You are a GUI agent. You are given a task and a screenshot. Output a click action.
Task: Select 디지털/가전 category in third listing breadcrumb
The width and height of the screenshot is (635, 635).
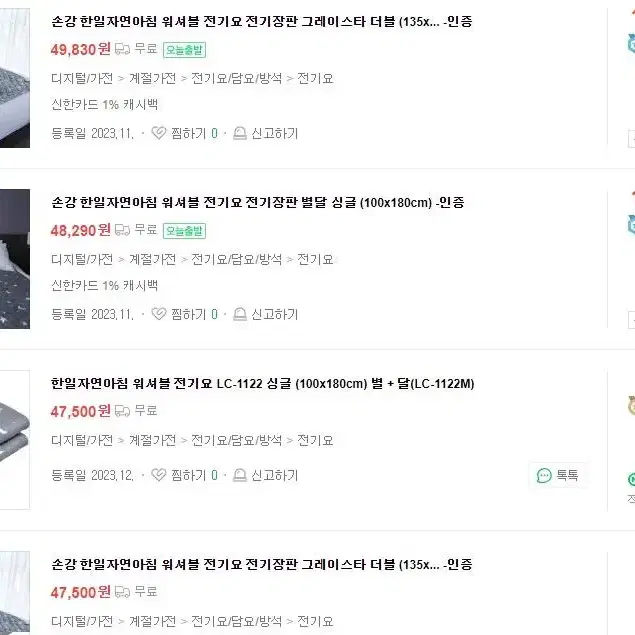(82, 440)
